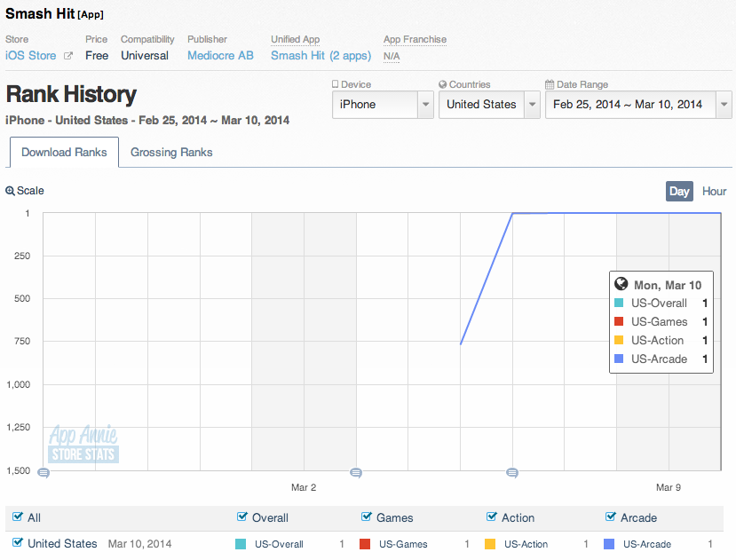Click the calendar icon beside Date Range
736x560 pixels.
[x=550, y=84]
